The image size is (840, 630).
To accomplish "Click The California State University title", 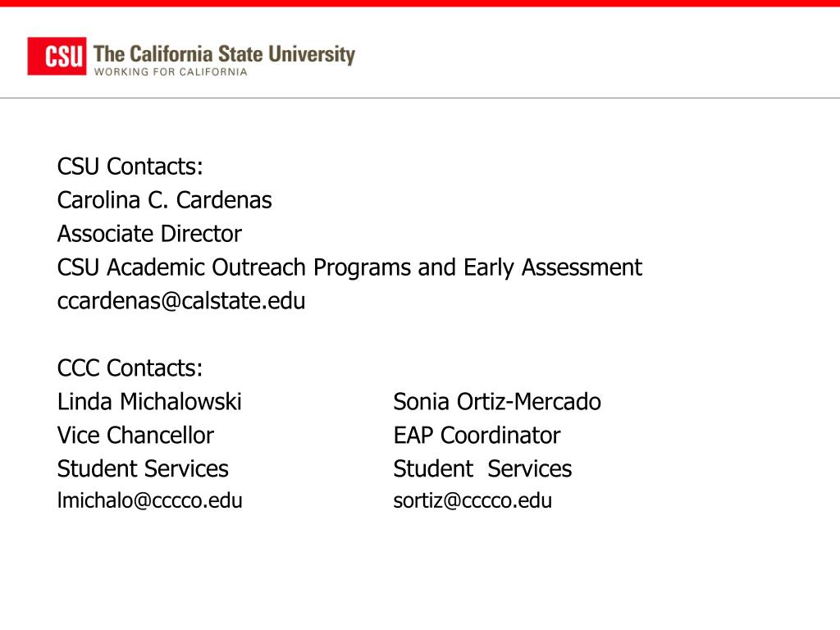I will 224,54.
